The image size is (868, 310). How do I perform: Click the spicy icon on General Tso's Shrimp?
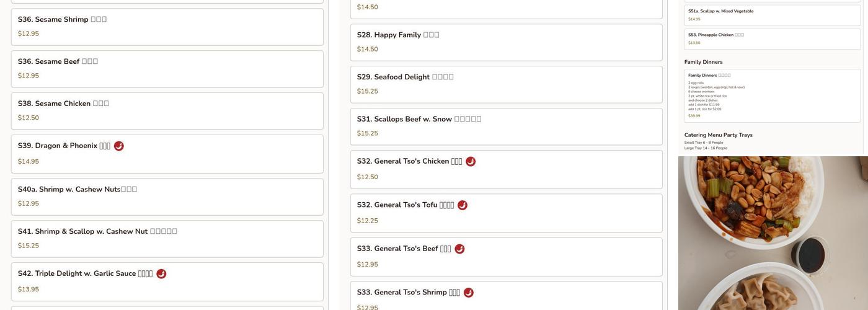469,293
